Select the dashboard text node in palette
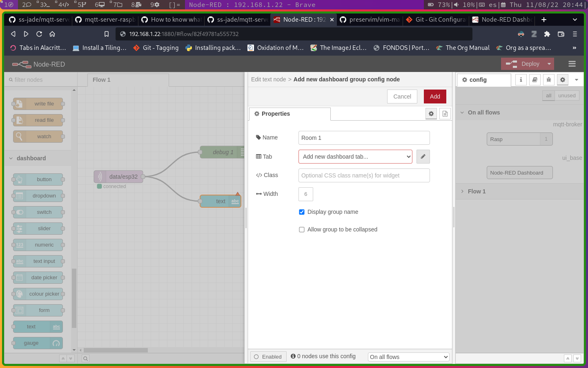This screenshot has width=588, height=368. (x=38, y=327)
